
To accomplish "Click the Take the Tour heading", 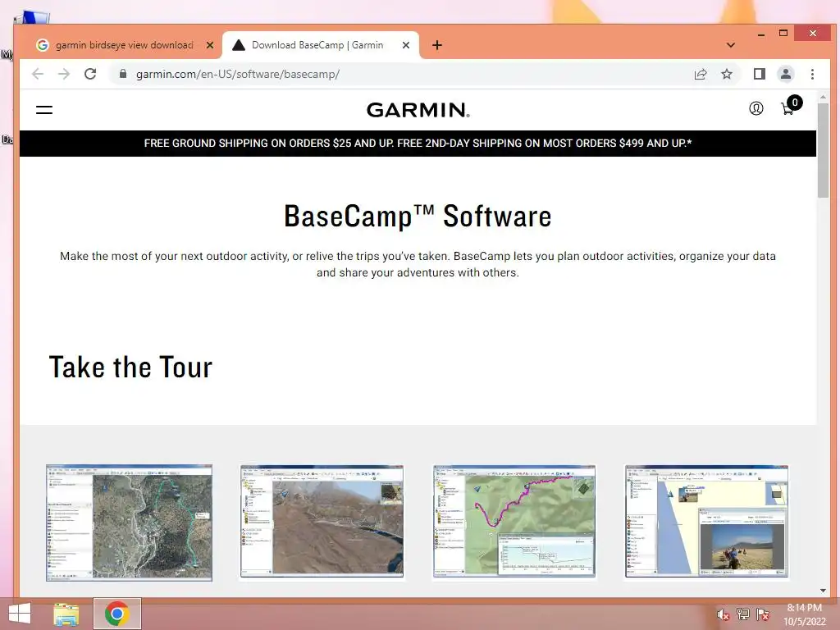I will (130, 367).
